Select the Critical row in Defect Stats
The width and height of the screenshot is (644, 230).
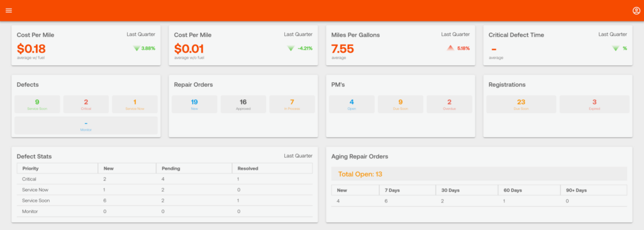click(x=165, y=179)
